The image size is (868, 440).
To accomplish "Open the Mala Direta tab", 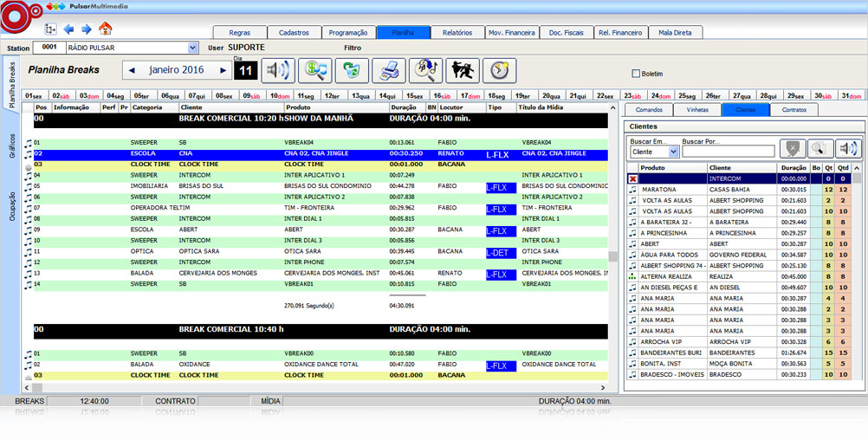I will (x=675, y=33).
